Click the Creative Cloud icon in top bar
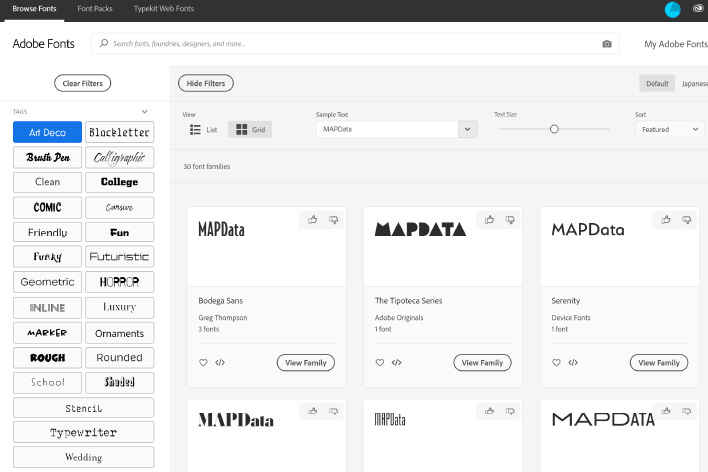 click(698, 8)
